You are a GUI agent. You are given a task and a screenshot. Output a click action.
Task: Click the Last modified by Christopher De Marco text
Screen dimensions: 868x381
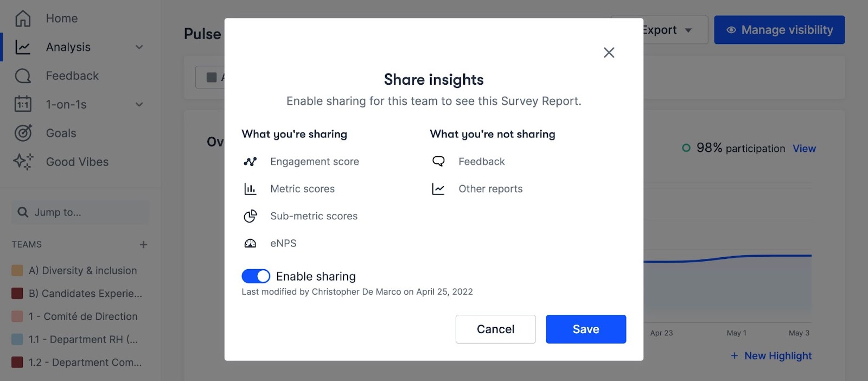pyautogui.click(x=357, y=292)
